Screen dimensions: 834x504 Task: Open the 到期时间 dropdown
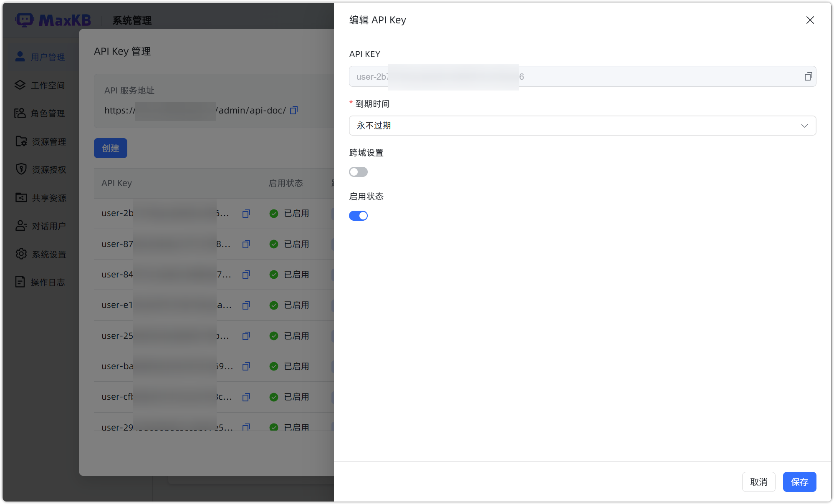582,126
